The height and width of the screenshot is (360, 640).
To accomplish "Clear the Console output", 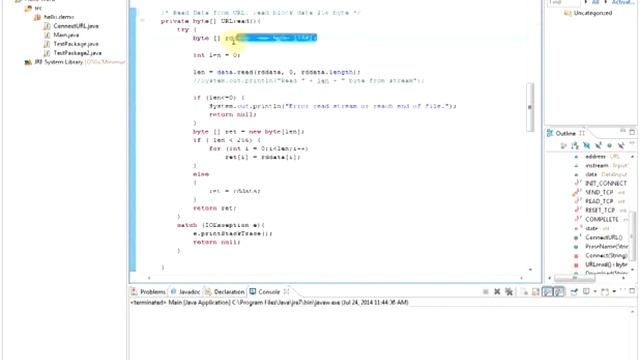I will pyautogui.click(x=524, y=292).
